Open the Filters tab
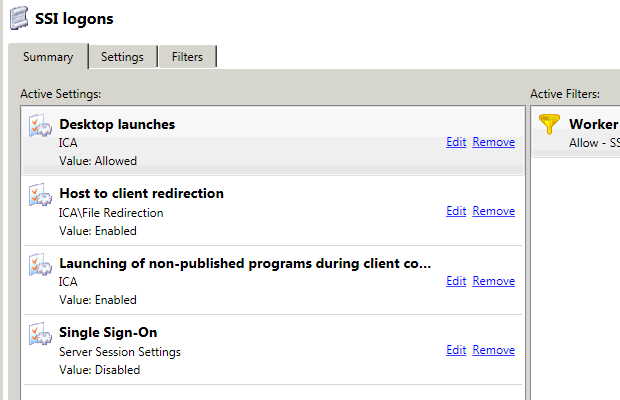This screenshot has width=620, height=400. point(187,57)
